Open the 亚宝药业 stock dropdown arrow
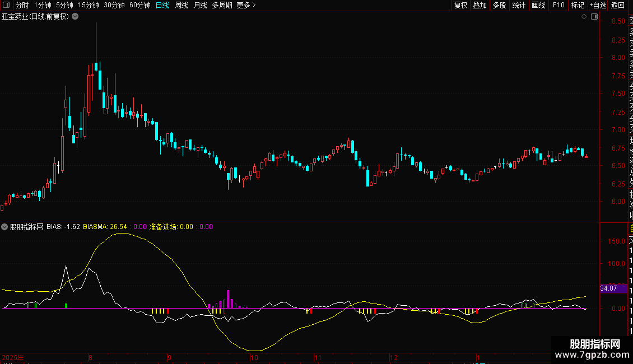This screenshot has width=633, height=364. coord(76,17)
